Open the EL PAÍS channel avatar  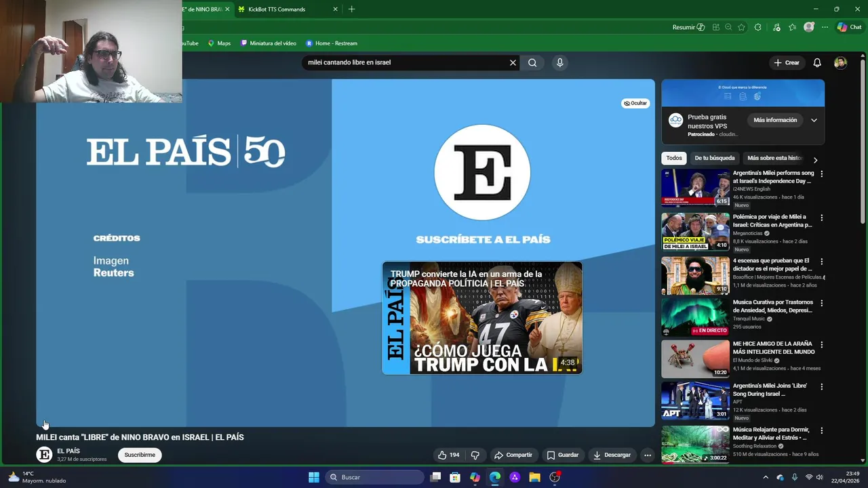44,455
